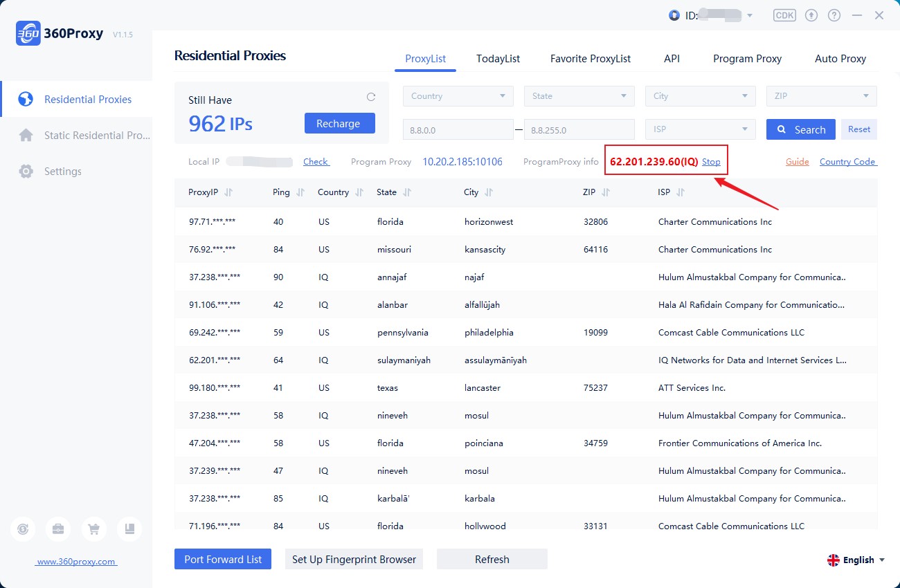Open Settings in the sidebar

[x=76, y=172]
